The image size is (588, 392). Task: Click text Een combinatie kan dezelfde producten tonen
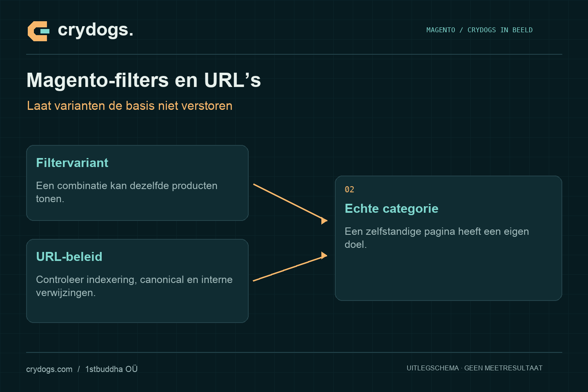coord(127,192)
